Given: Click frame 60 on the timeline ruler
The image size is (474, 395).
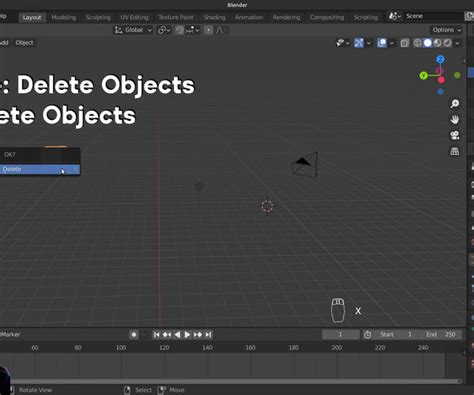Looking at the screenshot, I should (35, 348).
